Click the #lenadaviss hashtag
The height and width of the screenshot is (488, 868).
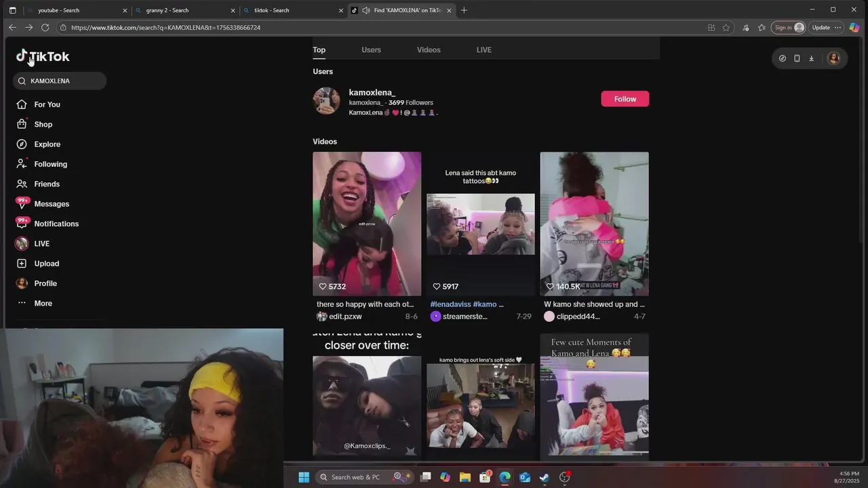tap(450, 304)
